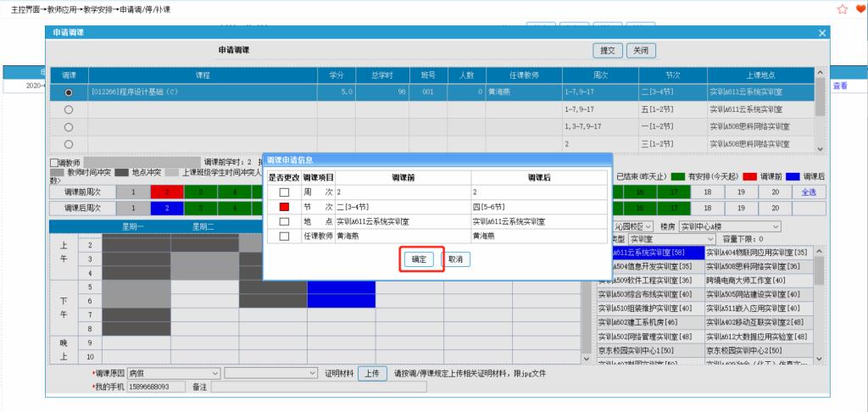Image resolution: width=868 pixels, height=412 pixels.
Task: Close the 申请调课 dialog with the X icon
Action: click(x=821, y=32)
